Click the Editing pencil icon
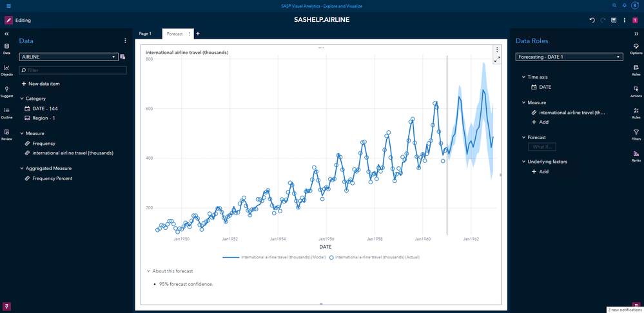Viewport: 644px width, 313px height. coord(8,20)
